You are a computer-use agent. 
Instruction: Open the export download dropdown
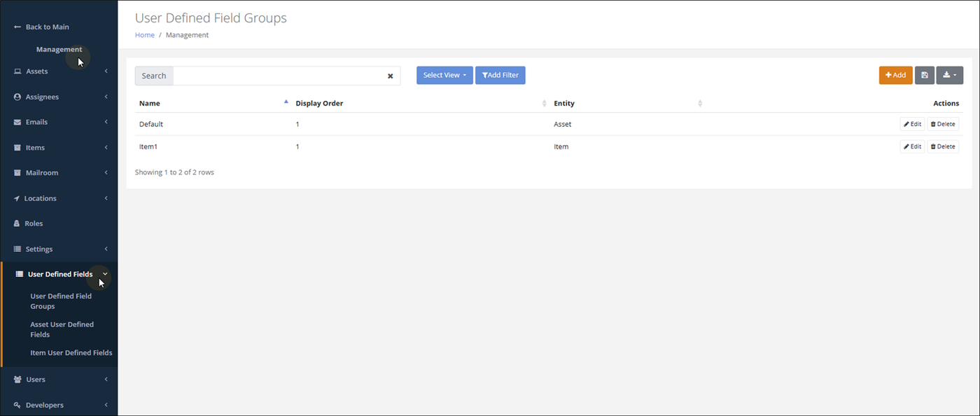pos(950,75)
